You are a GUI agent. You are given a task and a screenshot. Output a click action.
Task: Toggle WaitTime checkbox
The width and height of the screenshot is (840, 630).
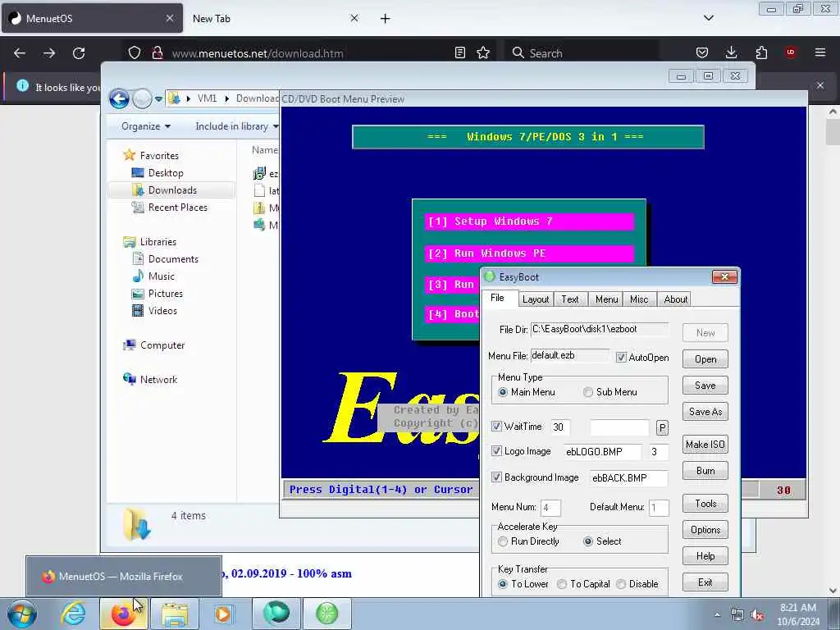[496, 427]
